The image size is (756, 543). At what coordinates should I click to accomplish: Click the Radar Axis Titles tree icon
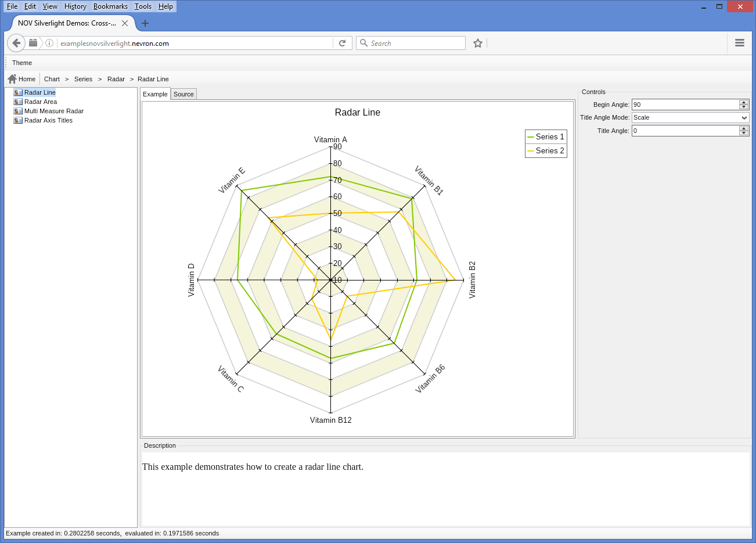tap(18, 120)
